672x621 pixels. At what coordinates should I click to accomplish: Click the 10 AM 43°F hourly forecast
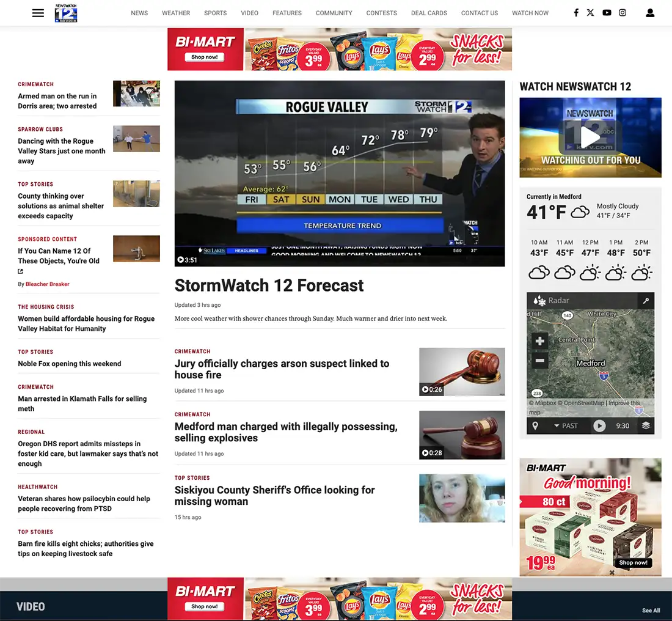click(539, 259)
